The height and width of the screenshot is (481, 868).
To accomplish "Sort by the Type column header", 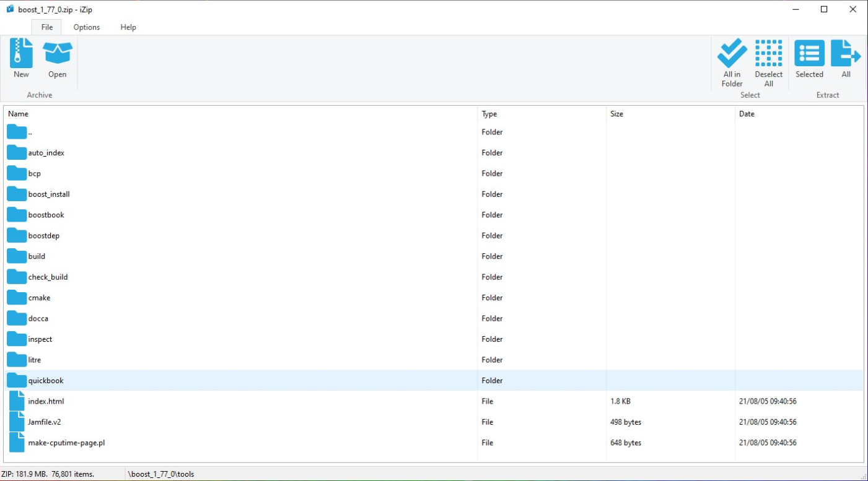I will point(542,114).
